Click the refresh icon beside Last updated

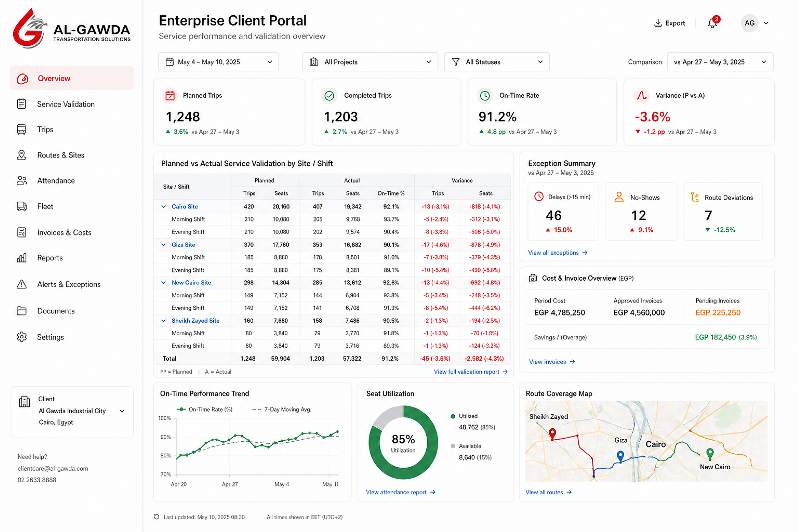point(156,517)
